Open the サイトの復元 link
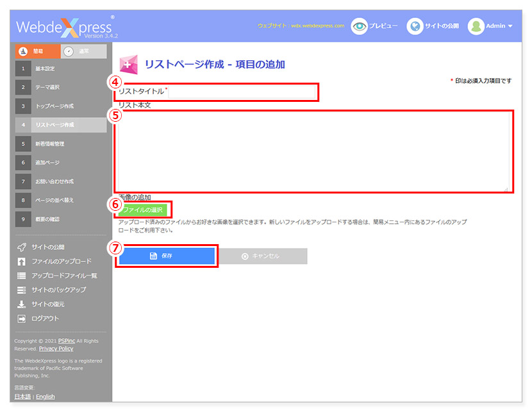 (48, 304)
